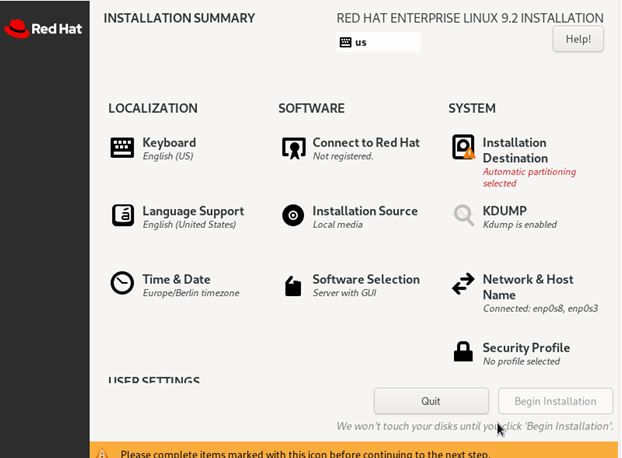Click 'Kdump is enabled' status text
Screen dimensions: 622x458
[x=520, y=224]
